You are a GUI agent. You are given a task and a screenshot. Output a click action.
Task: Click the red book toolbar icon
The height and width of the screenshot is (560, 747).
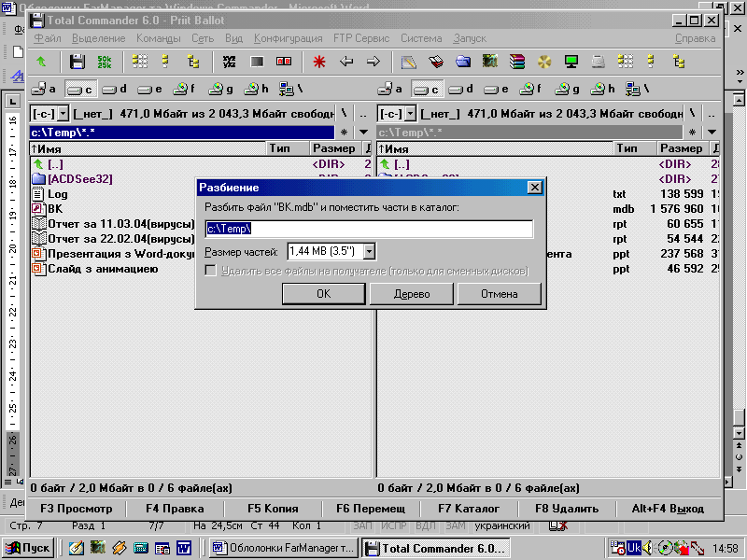[436, 62]
